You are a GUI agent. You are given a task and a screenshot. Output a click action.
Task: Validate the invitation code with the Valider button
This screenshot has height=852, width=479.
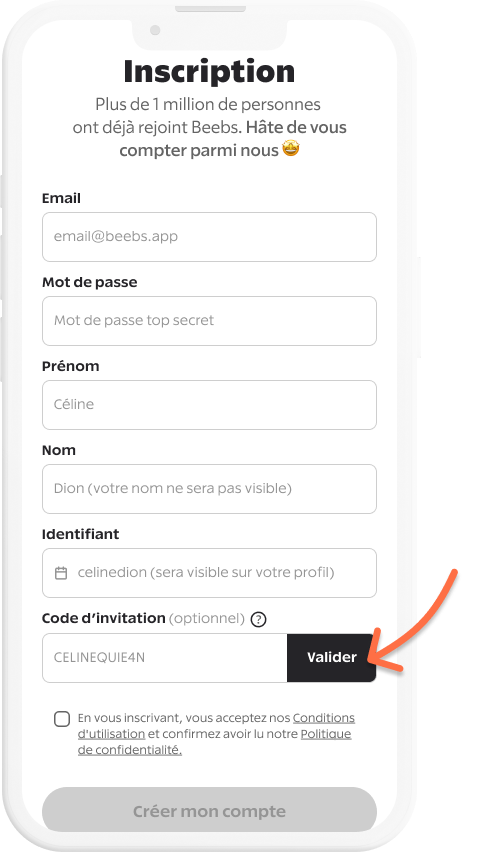[331, 657]
